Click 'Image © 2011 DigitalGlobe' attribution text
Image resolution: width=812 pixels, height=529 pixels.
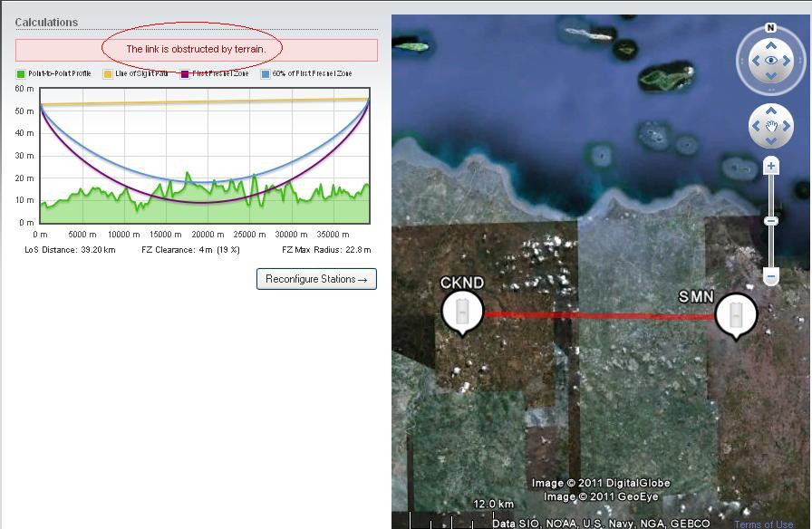[x=601, y=483]
